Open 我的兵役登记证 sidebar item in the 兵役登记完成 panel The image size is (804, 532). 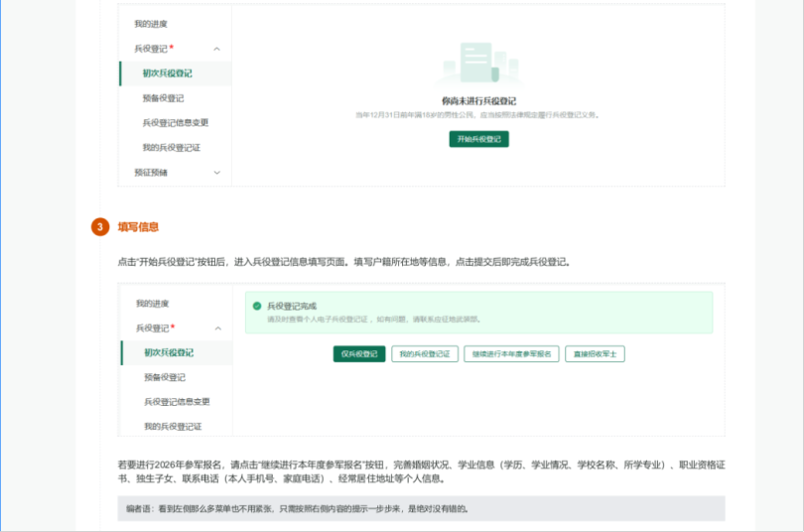173,427
